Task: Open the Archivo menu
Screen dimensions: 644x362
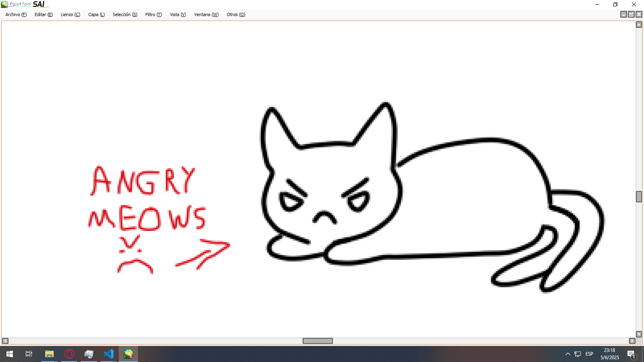Action: 16,14
